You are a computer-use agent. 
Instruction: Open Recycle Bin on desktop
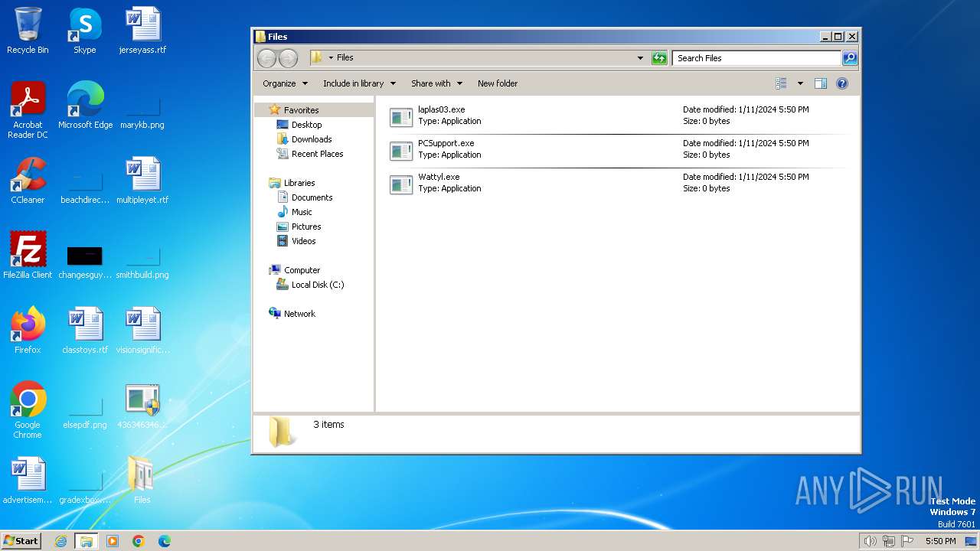[x=28, y=31]
